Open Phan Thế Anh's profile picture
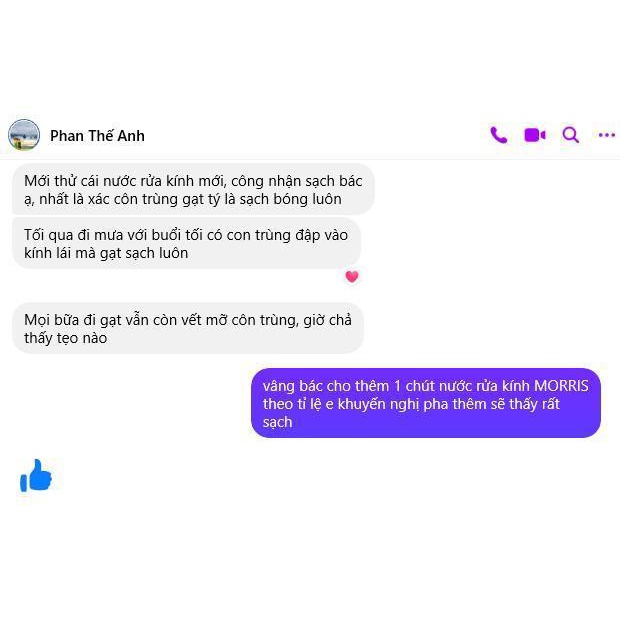Image resolution: width=620 pixels, height=620 pixels. tap(24, 135)
